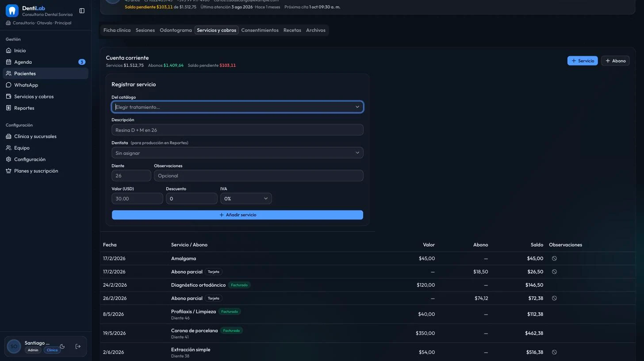Focus the Diente number field

pyautogui.click(x=131, y=176)
